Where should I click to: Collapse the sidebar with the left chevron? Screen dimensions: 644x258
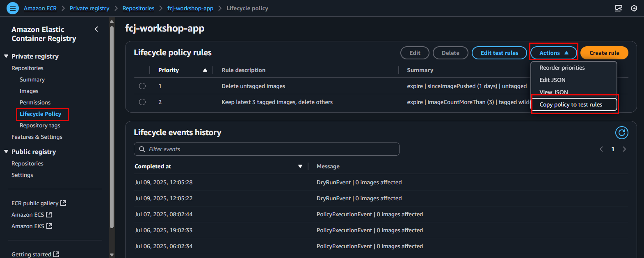pyautogui.click(x=96, y=29)
